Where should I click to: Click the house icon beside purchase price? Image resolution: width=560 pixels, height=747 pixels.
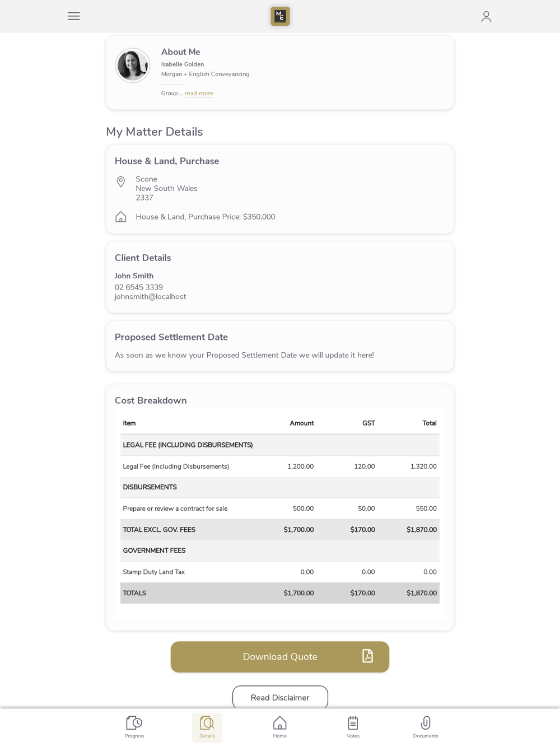pyautogui.click(x=121, y=217)
